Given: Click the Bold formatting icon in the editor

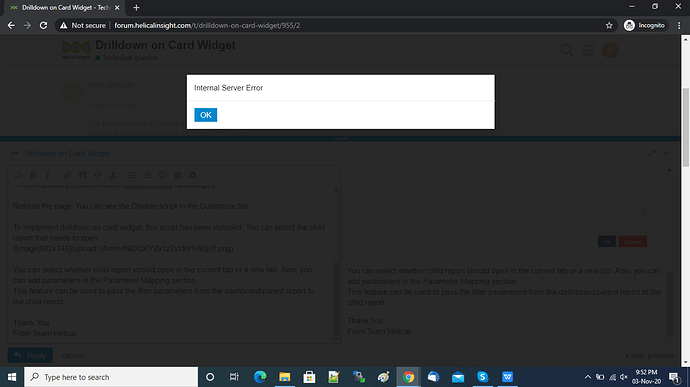Looking at the screenshot, I should [x=33, y=175].
